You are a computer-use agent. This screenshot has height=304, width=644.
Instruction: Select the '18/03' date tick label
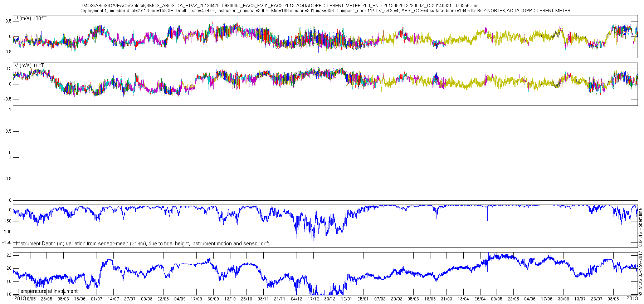point(430,299)
